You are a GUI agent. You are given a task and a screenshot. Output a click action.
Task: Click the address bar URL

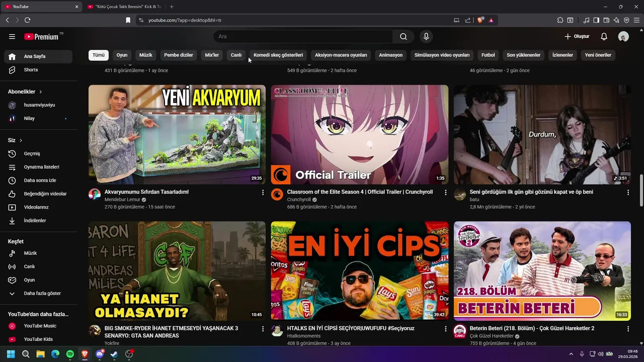[185, 20]
